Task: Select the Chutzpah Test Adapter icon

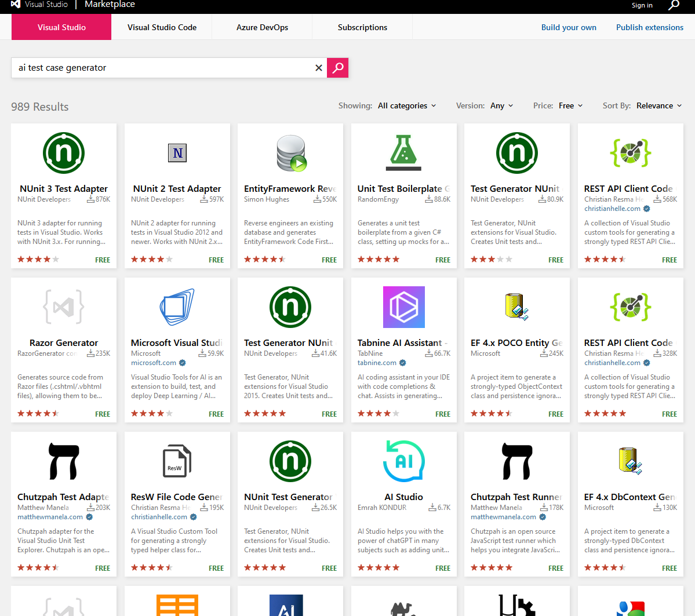Action: [64, 461]
